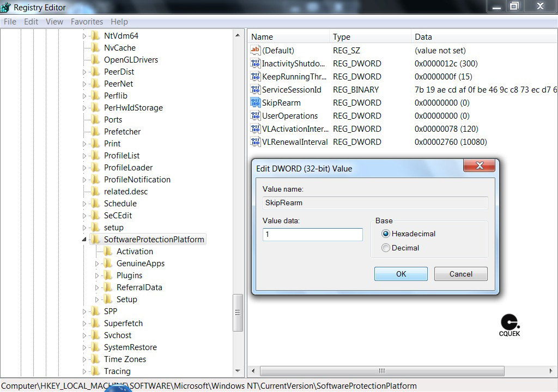Select the PerHwIdStorage tree key

pyautogui.click(x=134, y=107)
